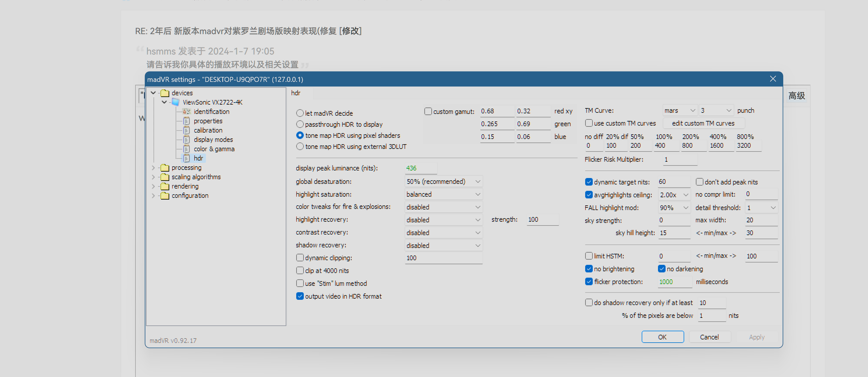Click the scaling algorithms folder icon
The image size is (868, 377).
165,177
